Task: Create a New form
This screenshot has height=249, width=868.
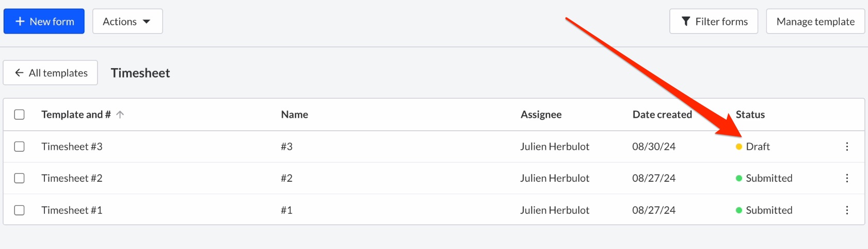Action: (x=44, y=21)
